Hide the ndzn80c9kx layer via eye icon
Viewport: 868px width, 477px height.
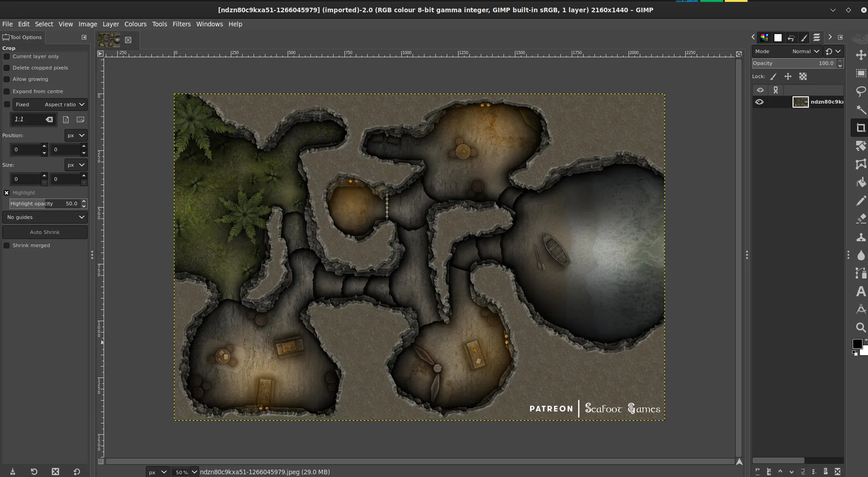[x=759, y=102]
